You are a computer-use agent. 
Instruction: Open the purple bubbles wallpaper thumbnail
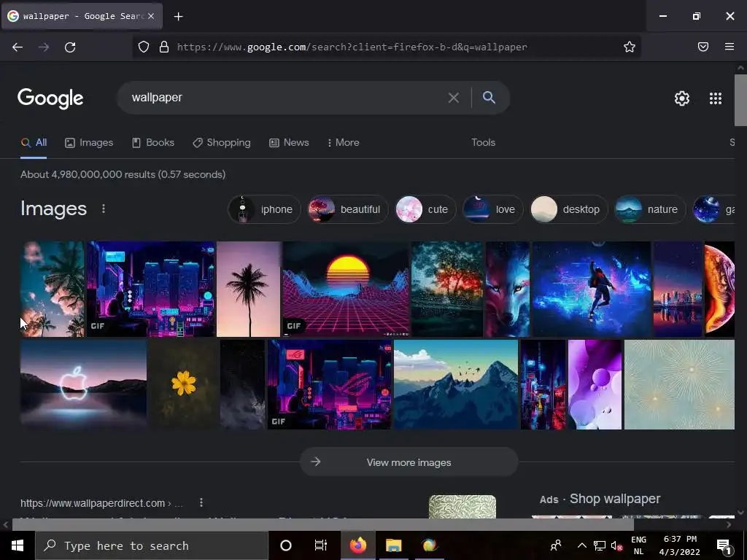[595, 384]
